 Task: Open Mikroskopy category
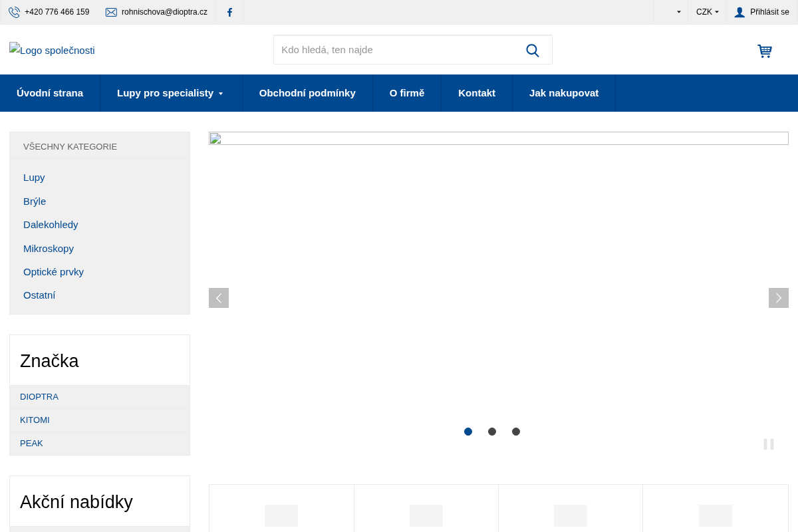(49, 249)
